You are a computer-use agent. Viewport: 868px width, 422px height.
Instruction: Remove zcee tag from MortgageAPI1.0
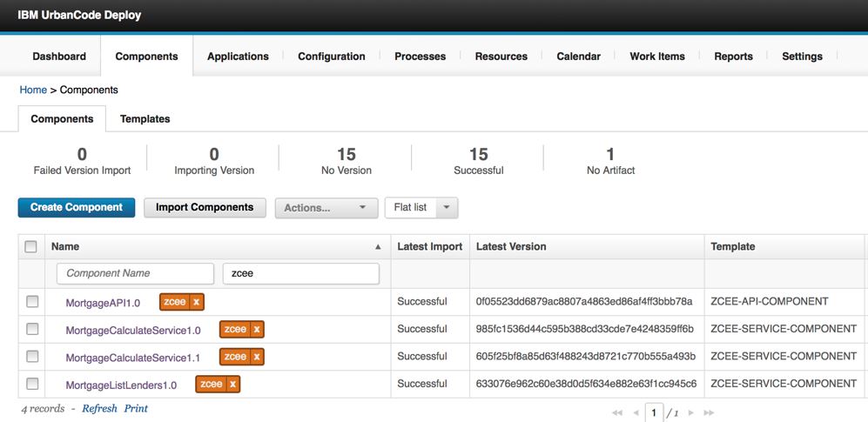197,303
